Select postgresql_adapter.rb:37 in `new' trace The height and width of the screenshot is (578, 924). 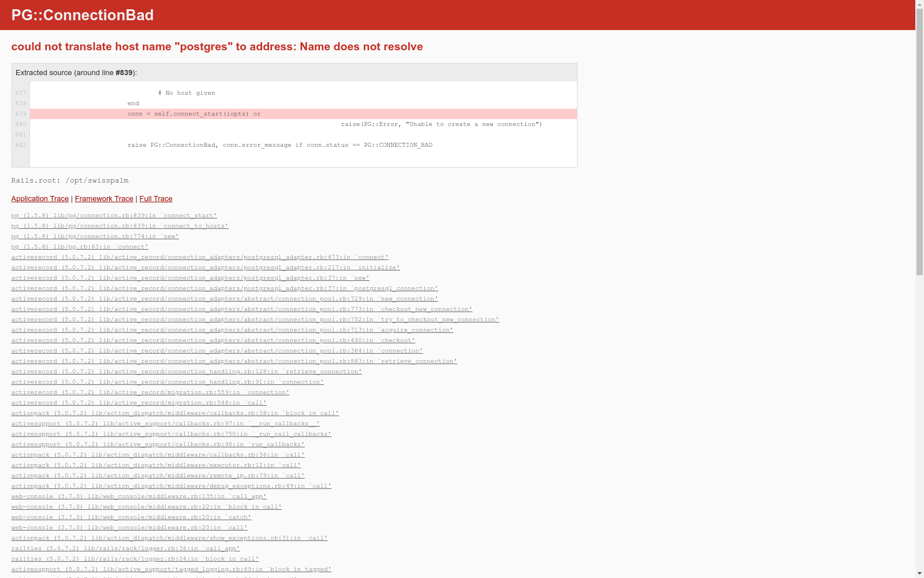point(190,278)
